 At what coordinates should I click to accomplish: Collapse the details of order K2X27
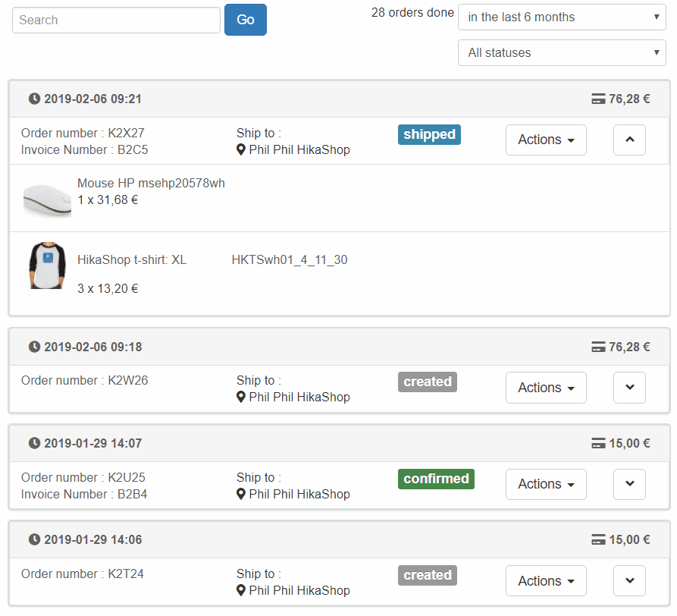(x=629, y=140)
